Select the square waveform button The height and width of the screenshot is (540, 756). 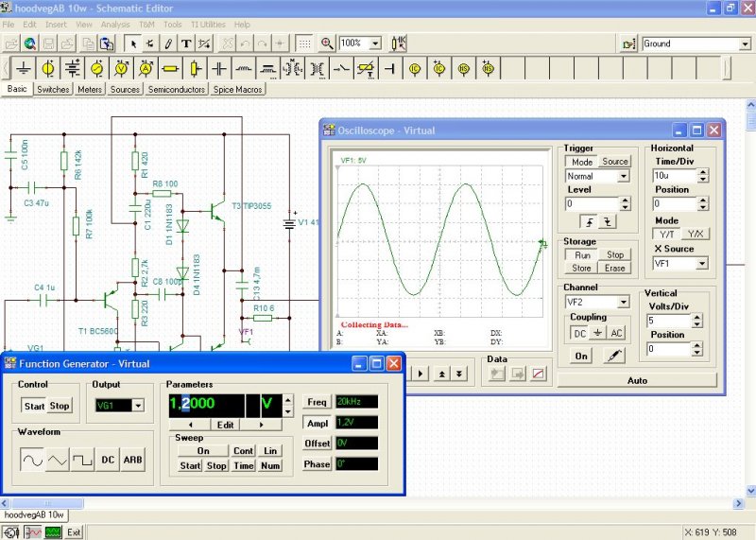pos(82,460)
